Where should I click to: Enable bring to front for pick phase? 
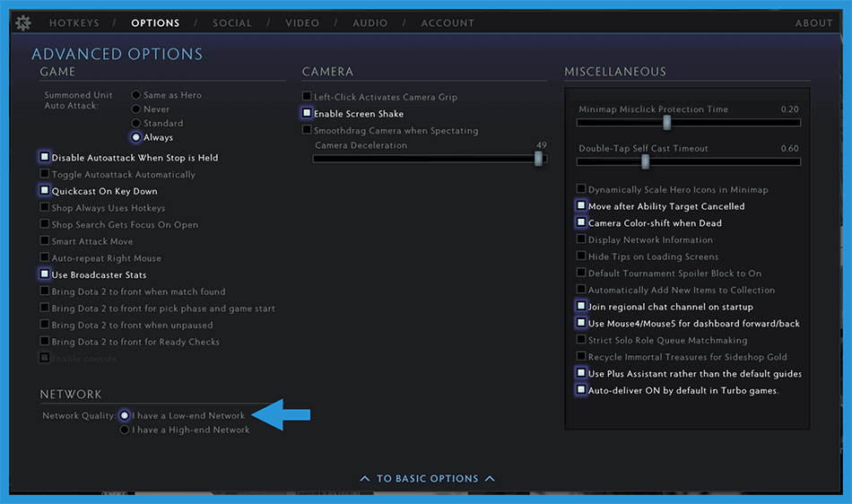pyautogui.click(x=45, y=308)
